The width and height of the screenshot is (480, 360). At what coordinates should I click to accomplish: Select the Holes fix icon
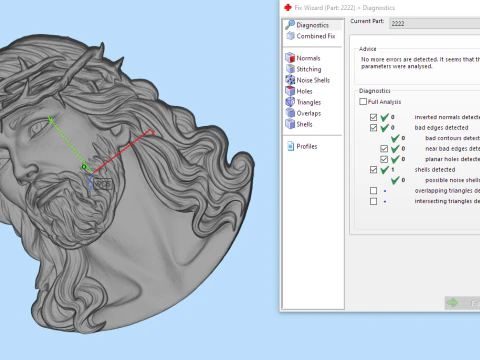pyautogui.click(x=290, y=91)
